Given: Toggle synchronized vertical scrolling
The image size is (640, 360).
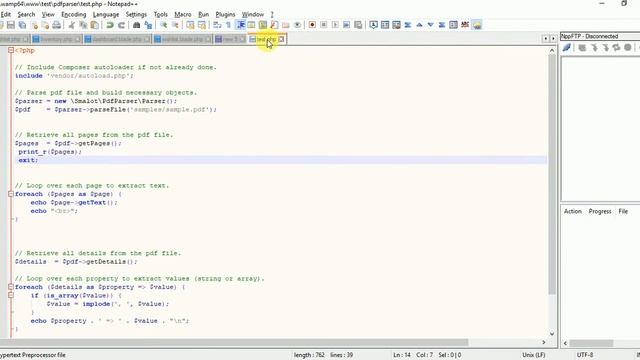Looking at the screenshot, I should pos(190,25).
